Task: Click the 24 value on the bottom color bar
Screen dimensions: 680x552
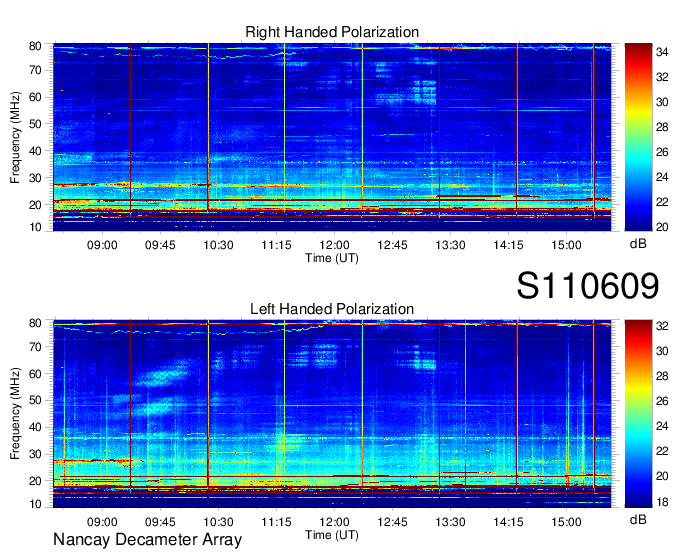Action: tap(662, 427)
